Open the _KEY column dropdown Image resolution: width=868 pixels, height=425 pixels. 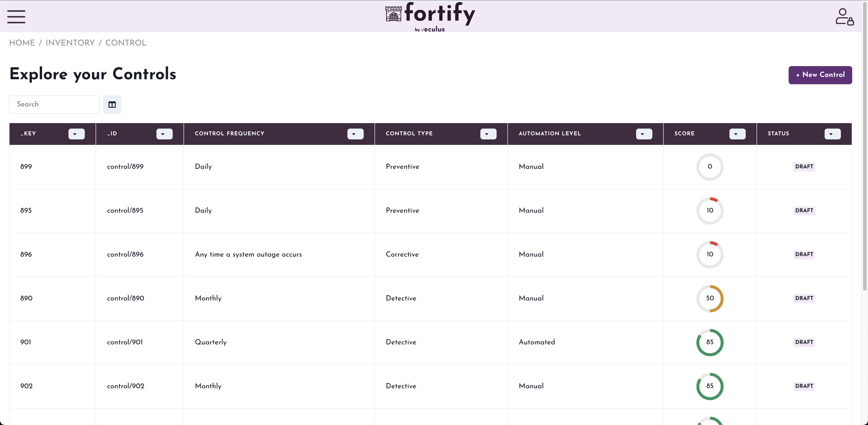pyautogui.click(x=76, y=134)
